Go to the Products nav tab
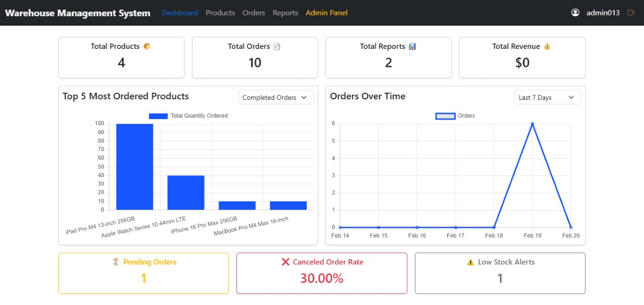Screen dimensions: 644x305 coord(220,13)
